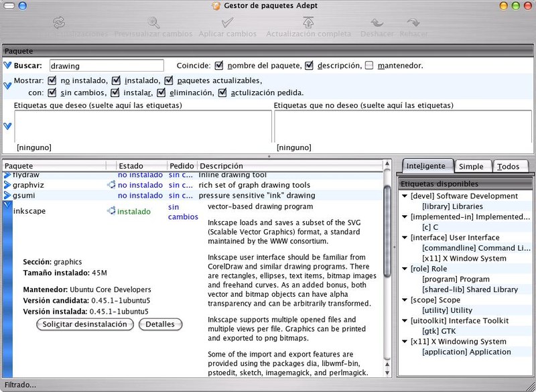The width and height of the screenshot is (536, 392).
Task: Toggle the 'nombre del paquete' match checkbox
Action: pyautogui.click(x=219, y=65)
